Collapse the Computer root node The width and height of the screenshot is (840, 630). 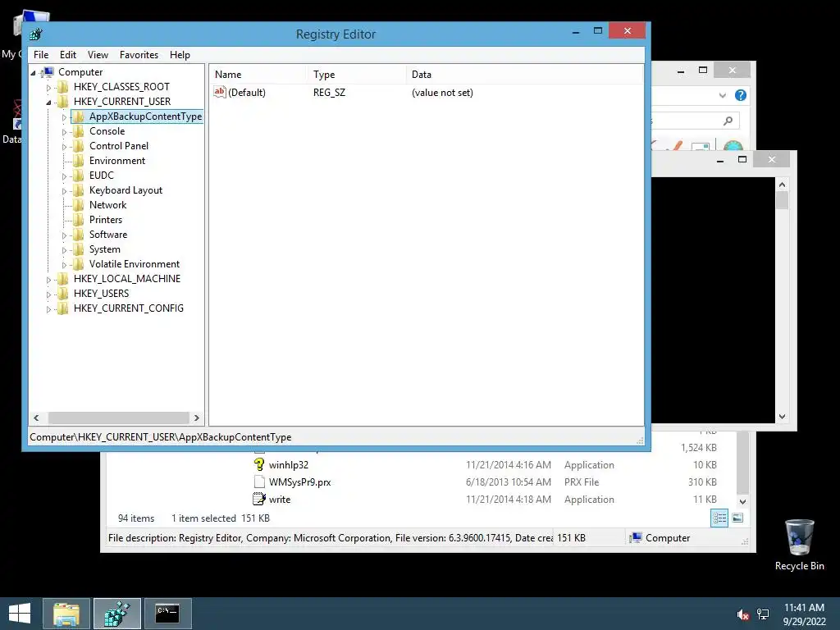click(x=33, y=72)
